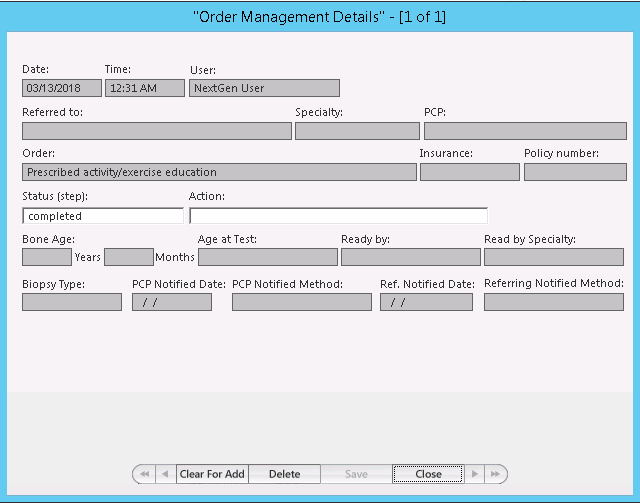Screen dimensions: 640x503
Task: Go to the previous record arrow
Action: 165,474
